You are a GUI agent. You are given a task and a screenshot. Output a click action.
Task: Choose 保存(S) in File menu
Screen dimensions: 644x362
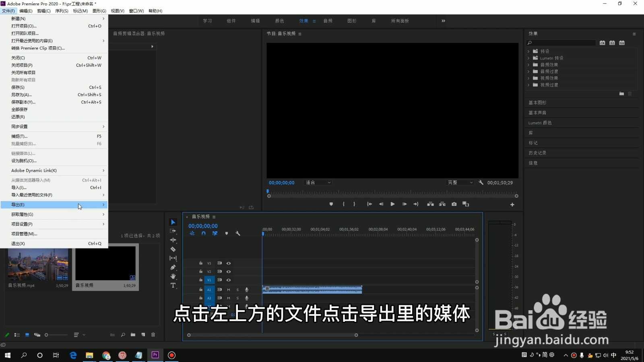(x=54, y=87)
